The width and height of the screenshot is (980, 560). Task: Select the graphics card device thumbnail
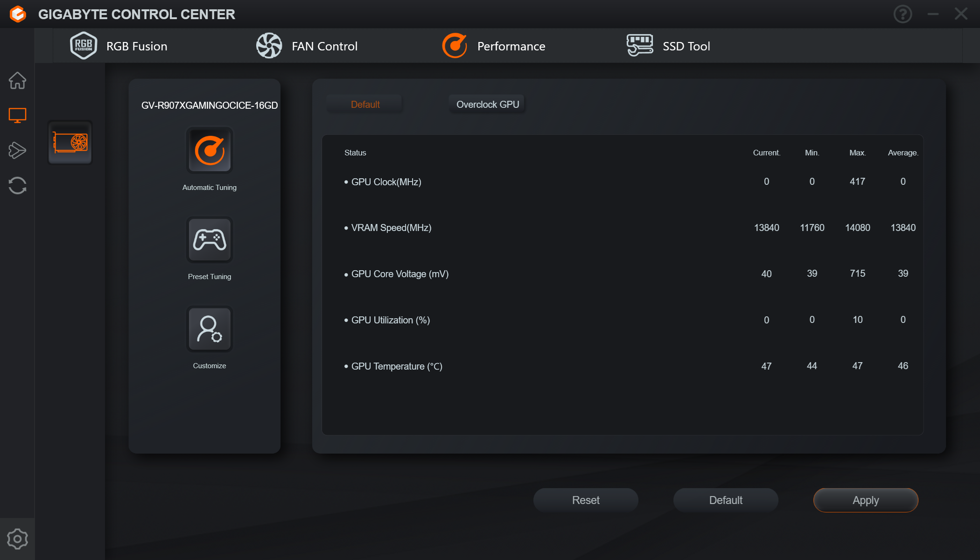[x=70, y=142]
